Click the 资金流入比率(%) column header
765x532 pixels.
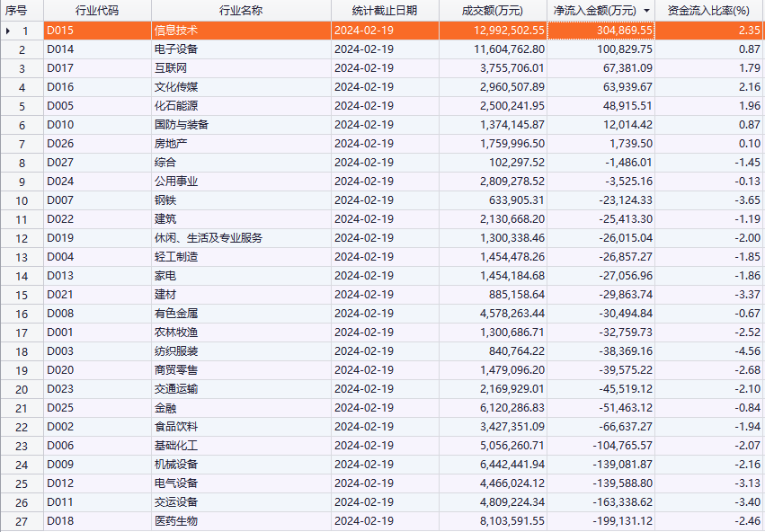click(709, 11)
